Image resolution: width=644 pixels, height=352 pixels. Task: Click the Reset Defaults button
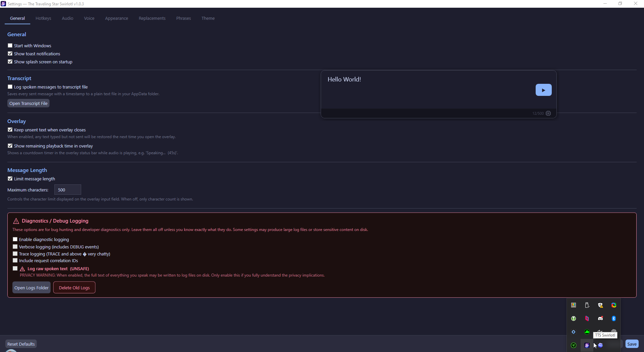(x=21, y=344)
